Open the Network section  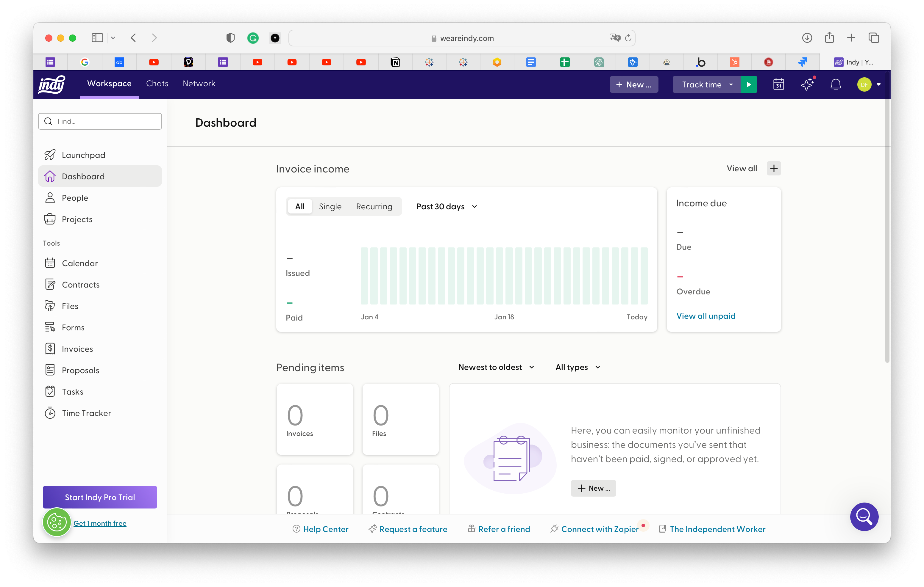(x=199, y=84)
